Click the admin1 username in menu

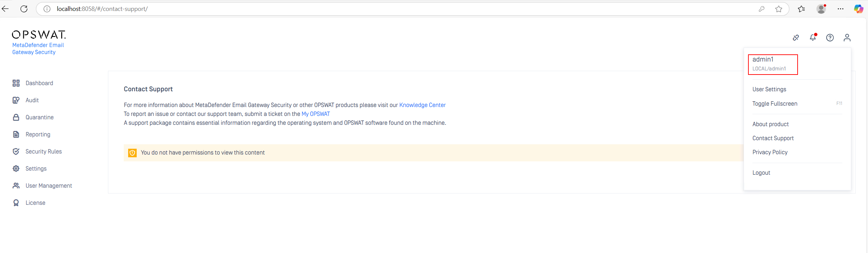click(x=763, y=59)
